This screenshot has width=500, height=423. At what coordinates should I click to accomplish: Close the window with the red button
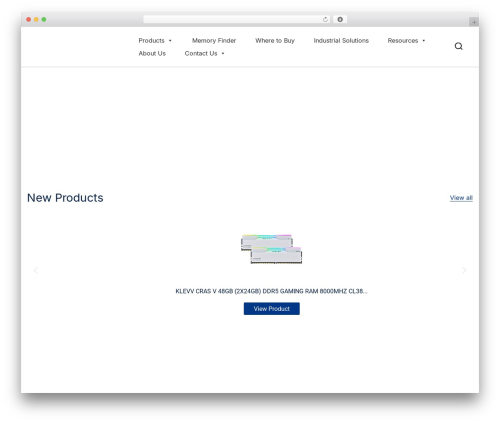[x=29, y=19]
